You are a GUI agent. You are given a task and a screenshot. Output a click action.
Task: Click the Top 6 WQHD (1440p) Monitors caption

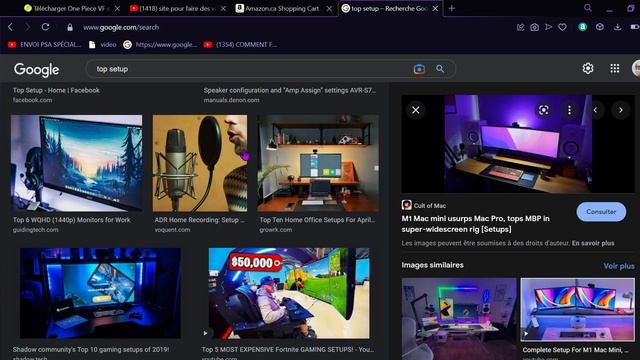(71, 220)
